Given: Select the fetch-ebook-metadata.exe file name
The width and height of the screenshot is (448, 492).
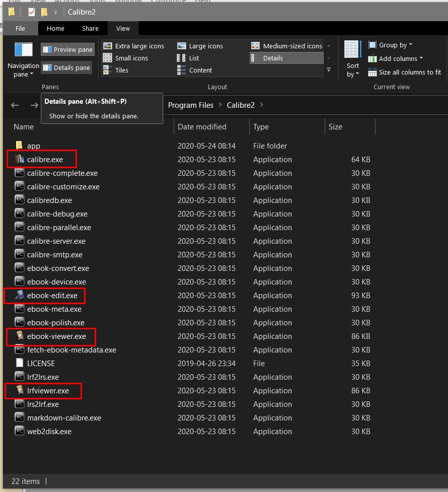Looking at the screenshot, I should (71, 349).
